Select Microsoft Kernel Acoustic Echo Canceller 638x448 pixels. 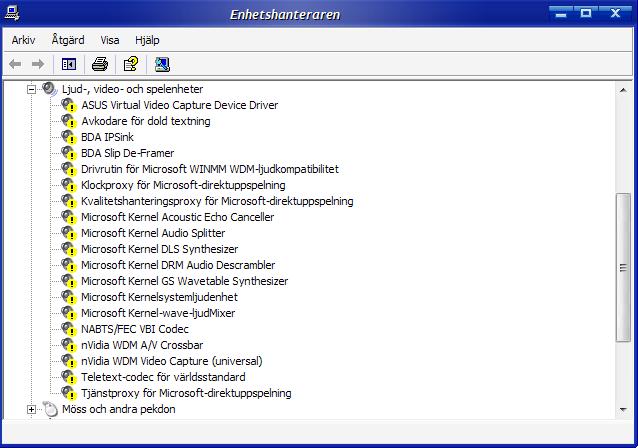(177, 217)
